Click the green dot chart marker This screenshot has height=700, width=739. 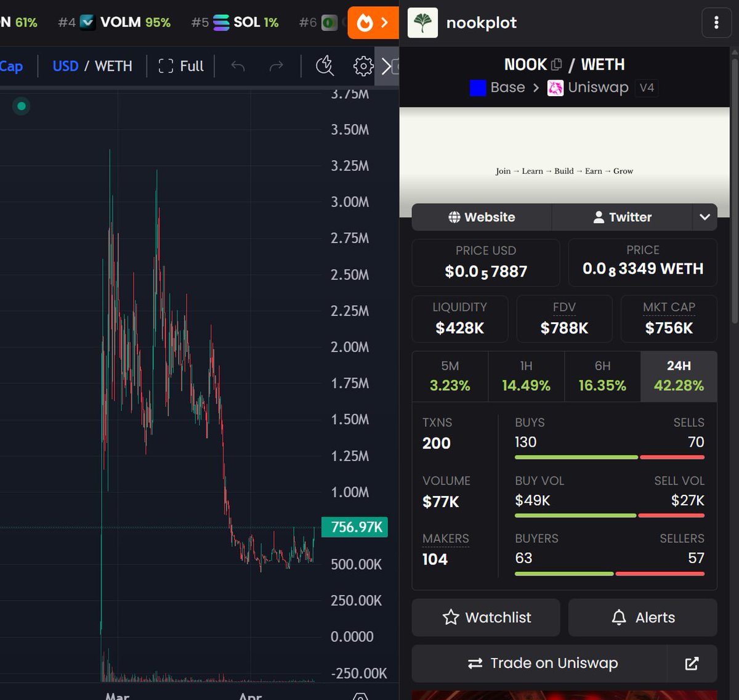coord(22,106)
